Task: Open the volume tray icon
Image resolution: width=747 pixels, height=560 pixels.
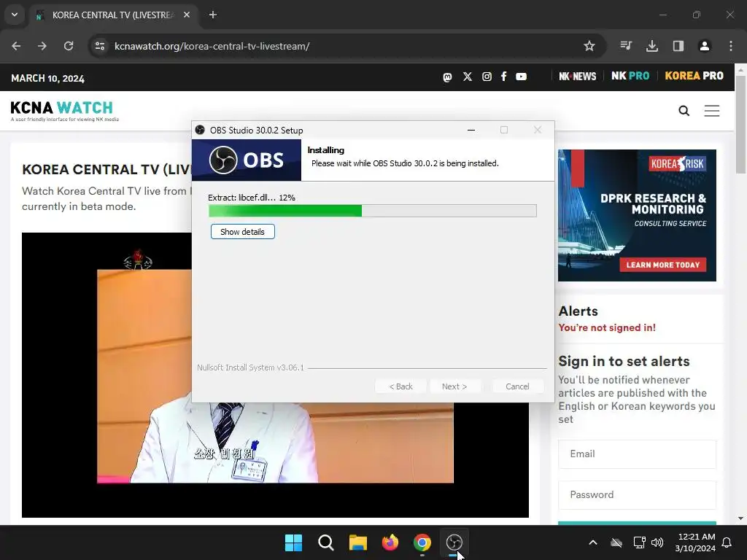Action: [657, 542]
